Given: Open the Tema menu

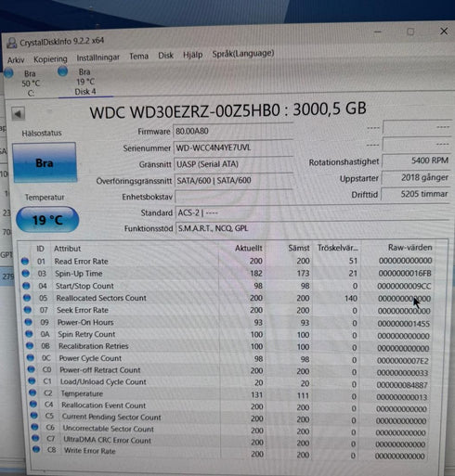Looking at the screenshot, I should (x=138, y=57).
